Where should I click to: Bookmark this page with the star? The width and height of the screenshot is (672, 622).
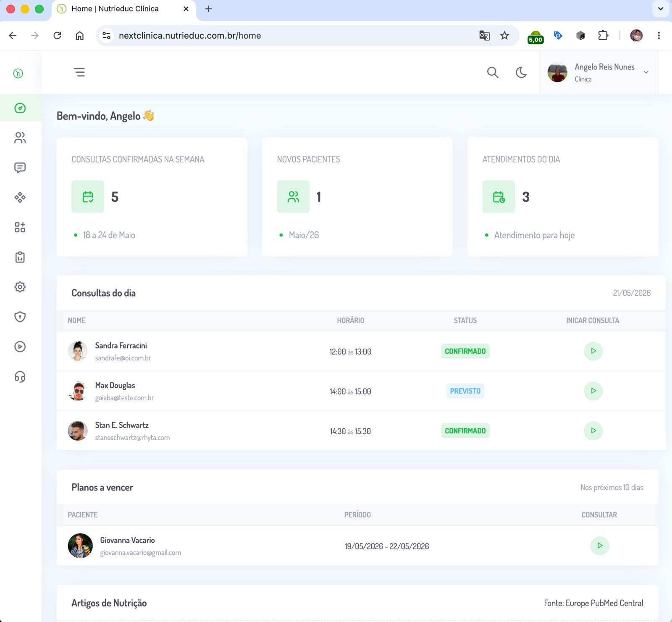504,36
